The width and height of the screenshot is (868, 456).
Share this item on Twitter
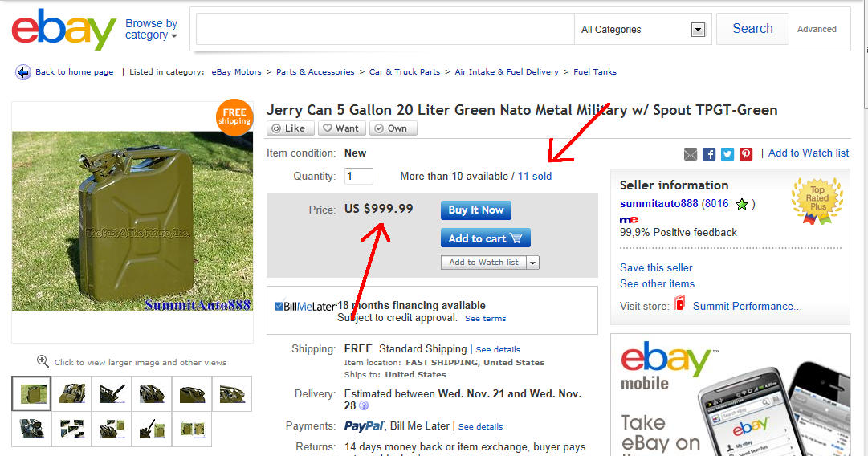(x=727, y=153)
